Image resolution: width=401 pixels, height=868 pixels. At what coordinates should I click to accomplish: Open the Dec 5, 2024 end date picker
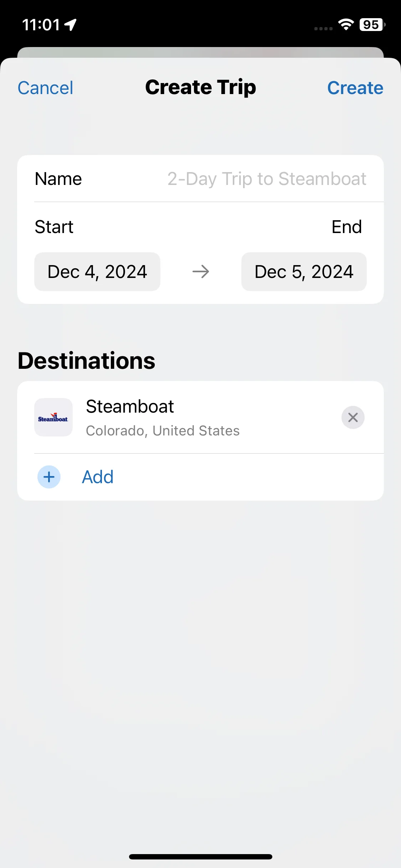304,272
